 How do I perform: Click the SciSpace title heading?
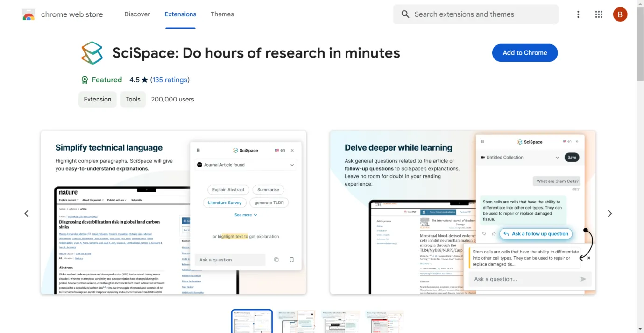coord(256,53)
